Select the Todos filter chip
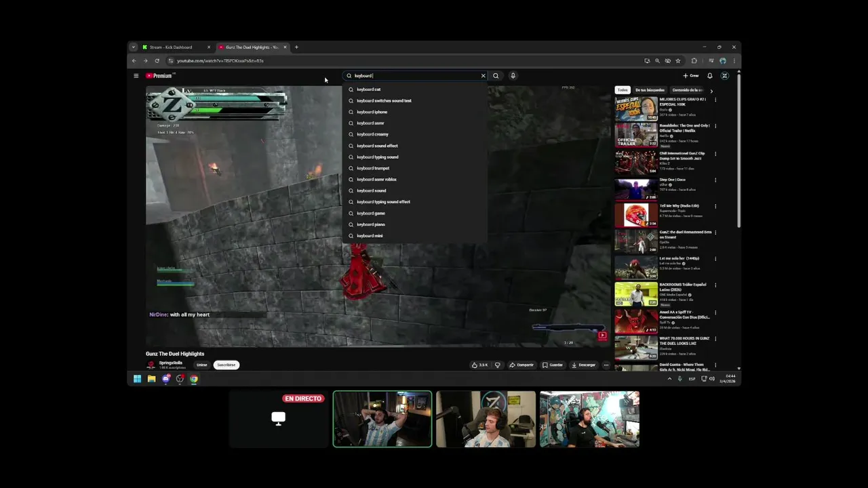Viewport: 868px width, 488px height. pos(622,90)
